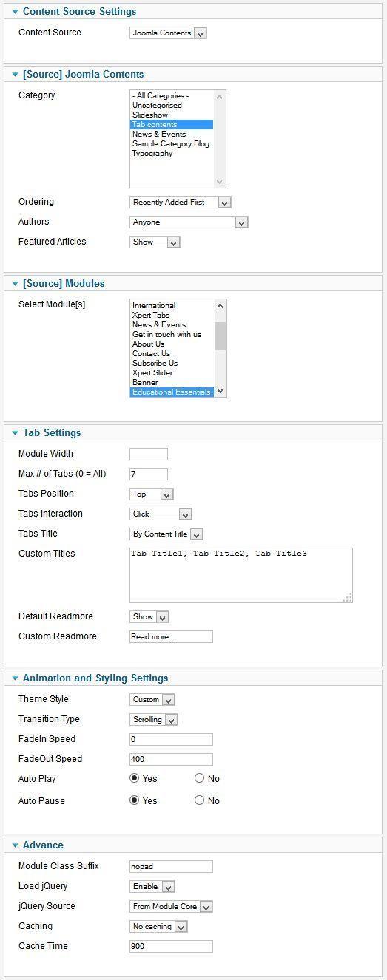Click the Max # of Tabs field
The width and height of the screenshot is (387, 980).
click(149, 474)
